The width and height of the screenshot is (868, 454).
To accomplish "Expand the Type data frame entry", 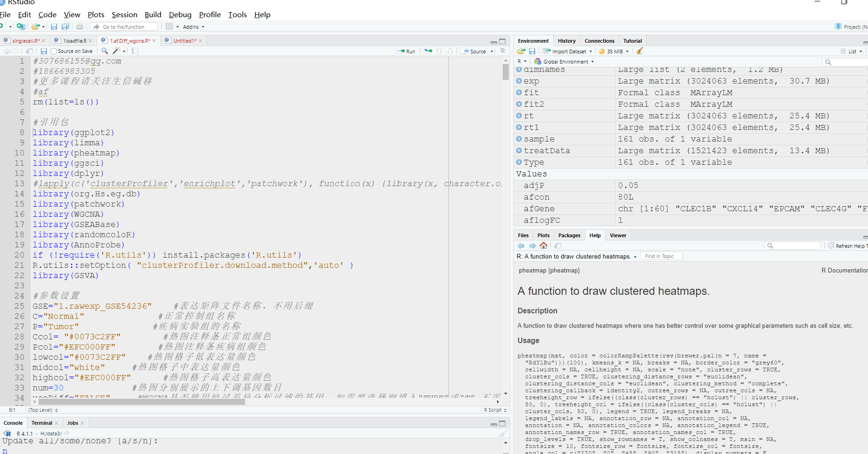I will point(519,162).
